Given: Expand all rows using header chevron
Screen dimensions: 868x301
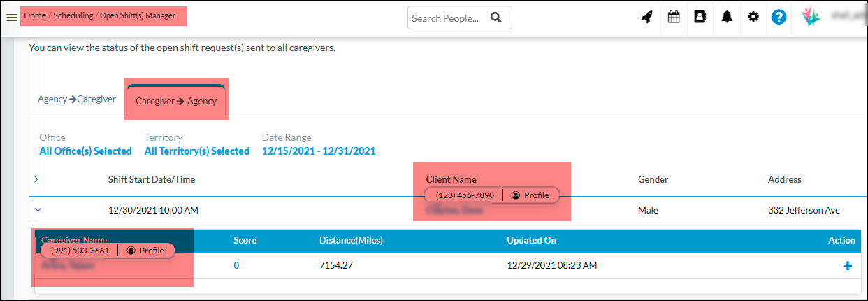Looking at the screenshot, I should coord(36,179).
